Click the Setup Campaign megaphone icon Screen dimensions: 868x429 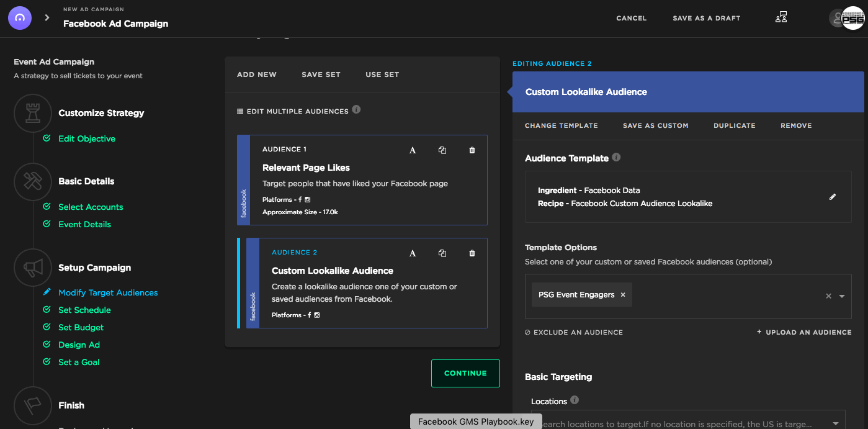(32, 268)
